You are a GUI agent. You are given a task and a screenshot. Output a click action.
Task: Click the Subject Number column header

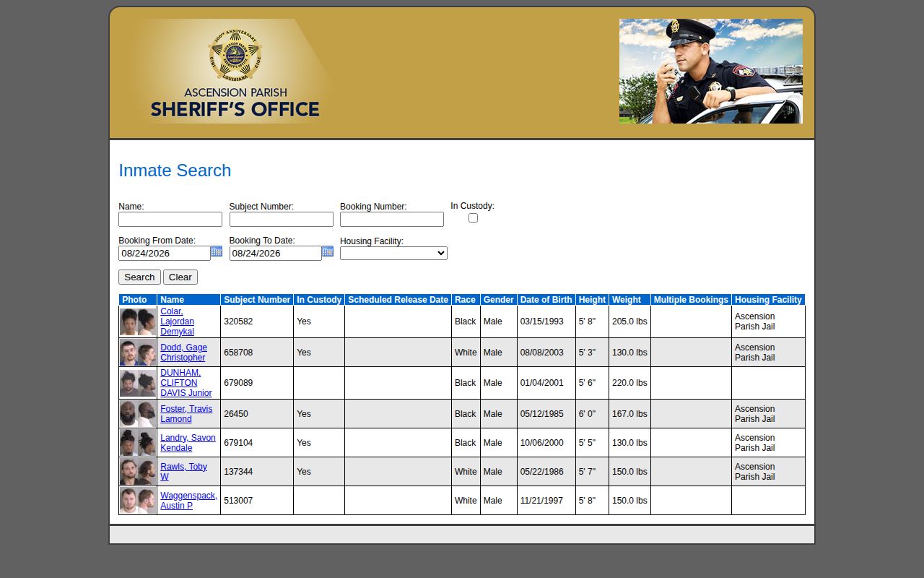coord(257,300)
